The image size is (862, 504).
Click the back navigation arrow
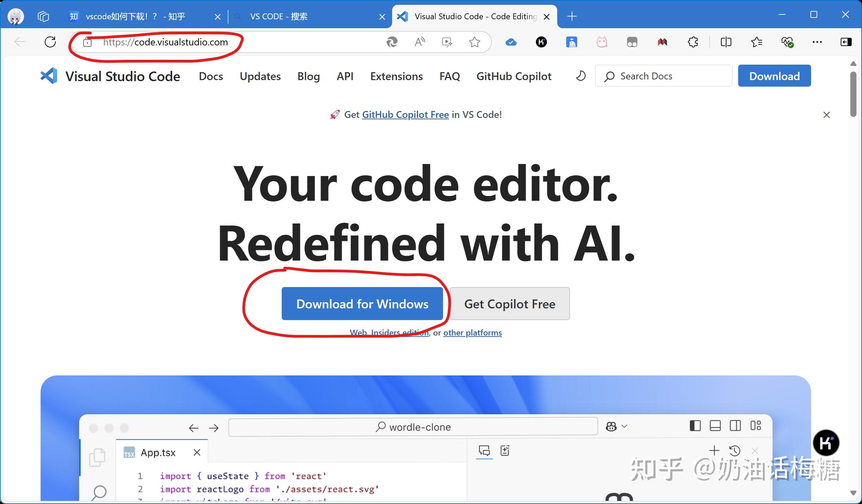coord(20,42)
